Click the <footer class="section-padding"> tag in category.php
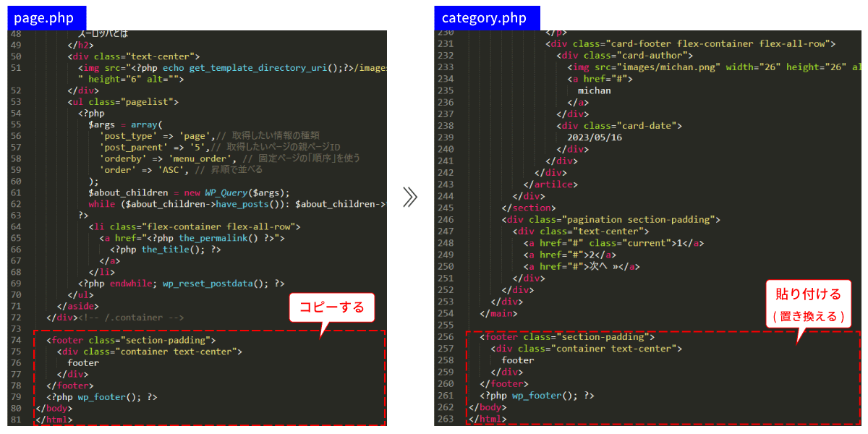868x434 pixels. (567, 337)
